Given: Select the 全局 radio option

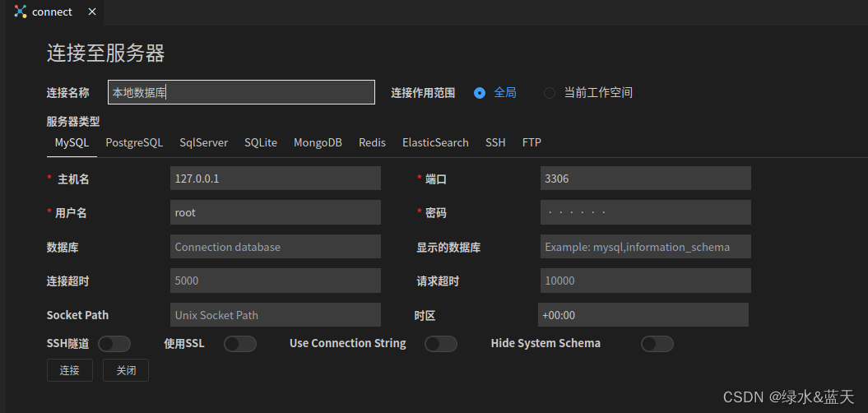Looking at the screenshot, I should pyautogui.click(x=480, y=93).
